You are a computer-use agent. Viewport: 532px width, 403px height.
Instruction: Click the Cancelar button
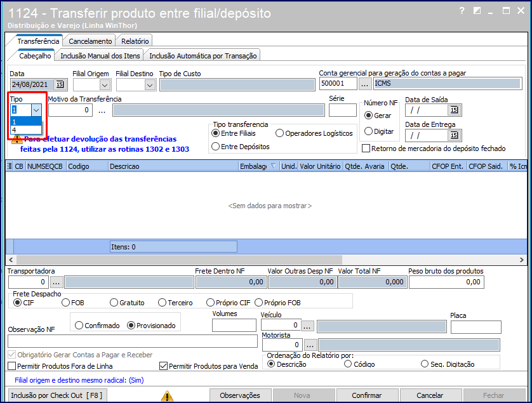(430, 395)
